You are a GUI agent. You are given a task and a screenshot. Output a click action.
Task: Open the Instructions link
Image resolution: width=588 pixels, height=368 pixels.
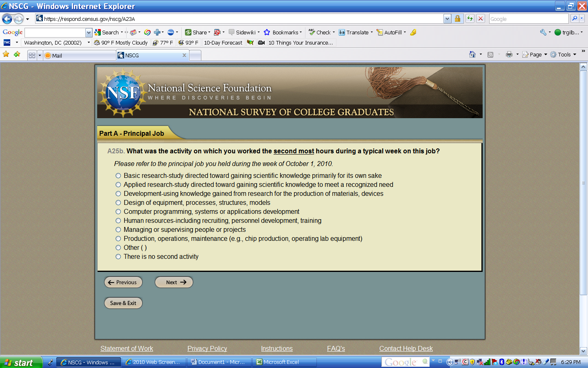click(x=277, y=348)
